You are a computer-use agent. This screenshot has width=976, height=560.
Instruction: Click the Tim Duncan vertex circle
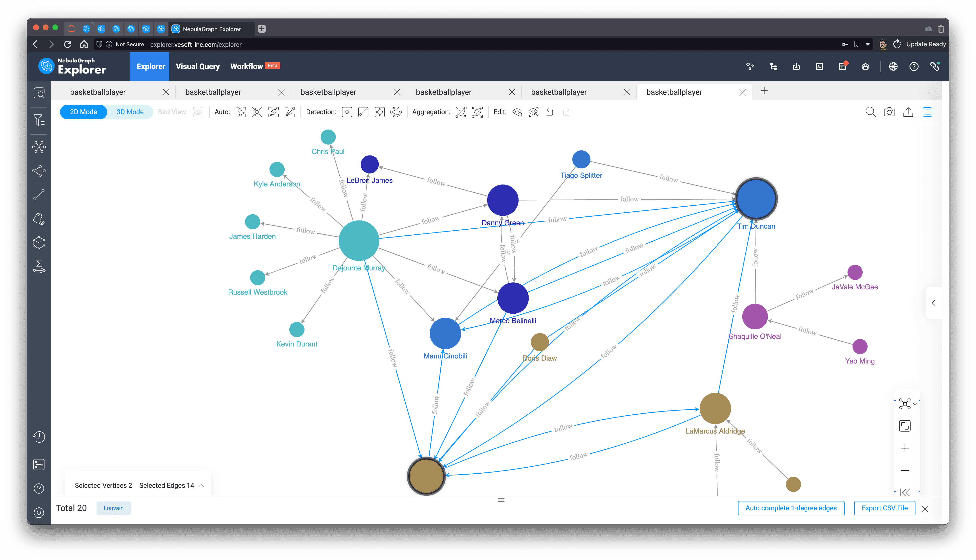point(756,199)
